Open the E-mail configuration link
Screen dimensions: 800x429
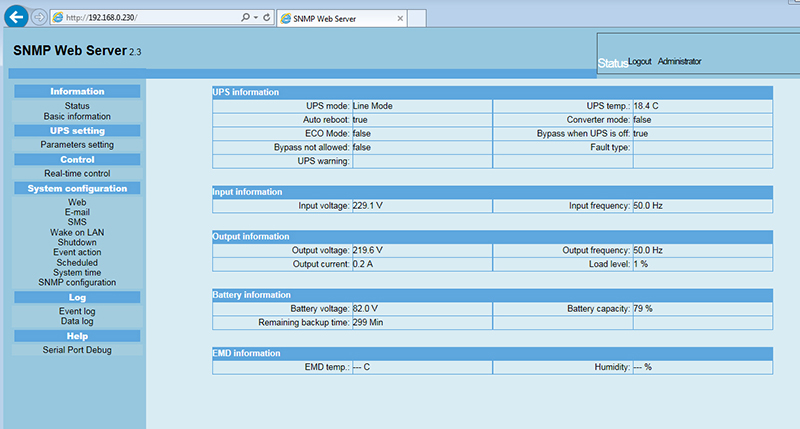click(x=77, y=212)
